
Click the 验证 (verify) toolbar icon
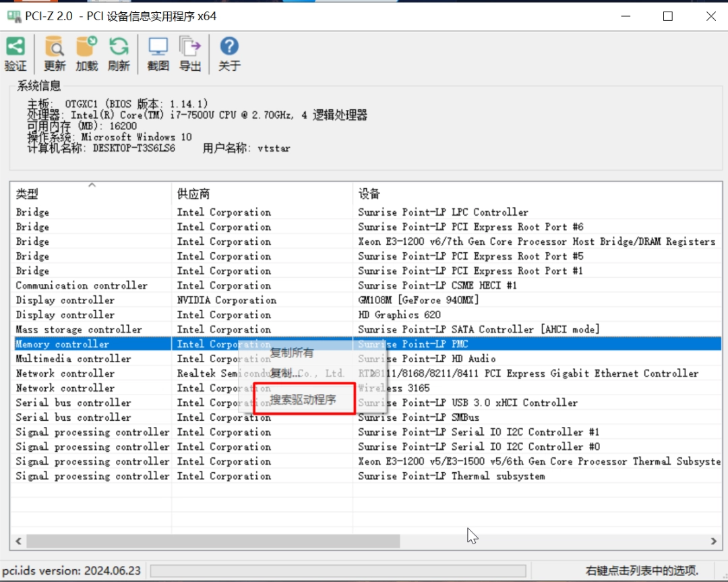16,53
